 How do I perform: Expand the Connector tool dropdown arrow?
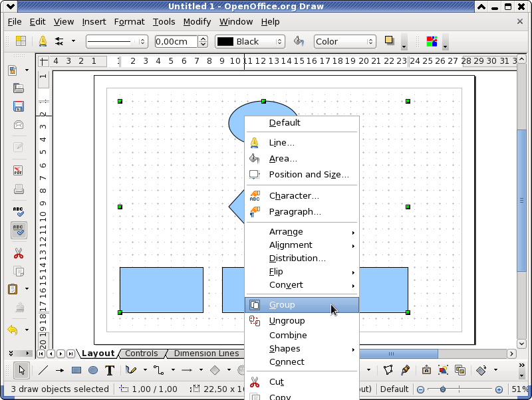pyautogui.click(x=173, y=370)
